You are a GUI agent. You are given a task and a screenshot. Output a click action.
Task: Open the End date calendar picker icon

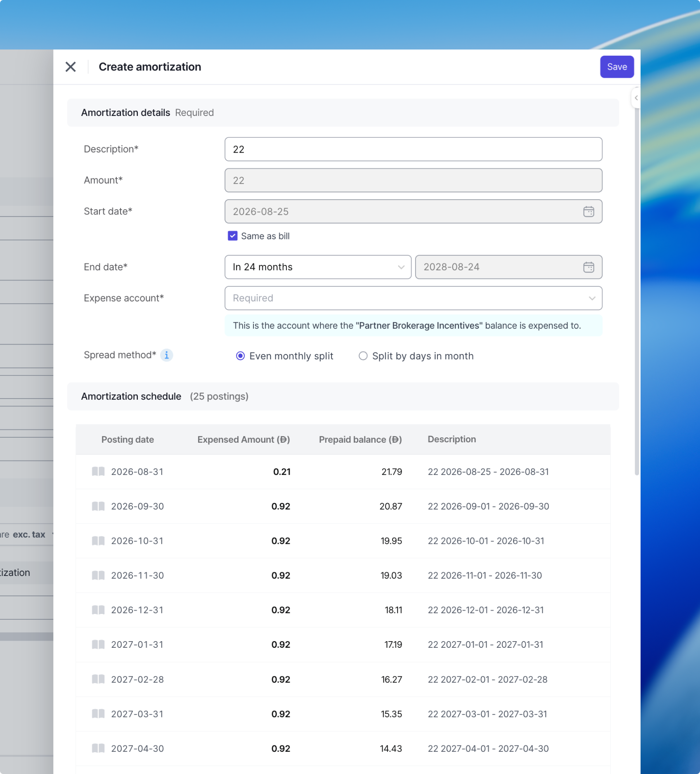click(589, 267)
